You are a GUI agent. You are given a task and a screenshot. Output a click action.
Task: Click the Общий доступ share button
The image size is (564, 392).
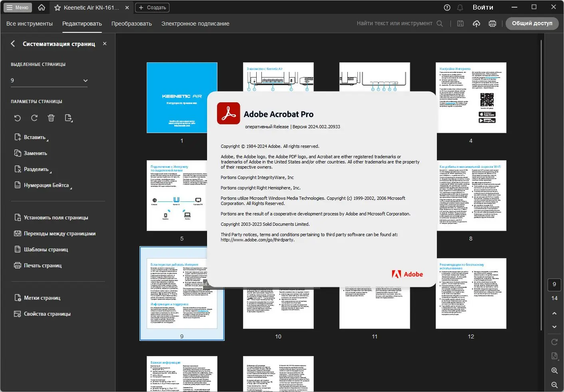pos(532,24)
